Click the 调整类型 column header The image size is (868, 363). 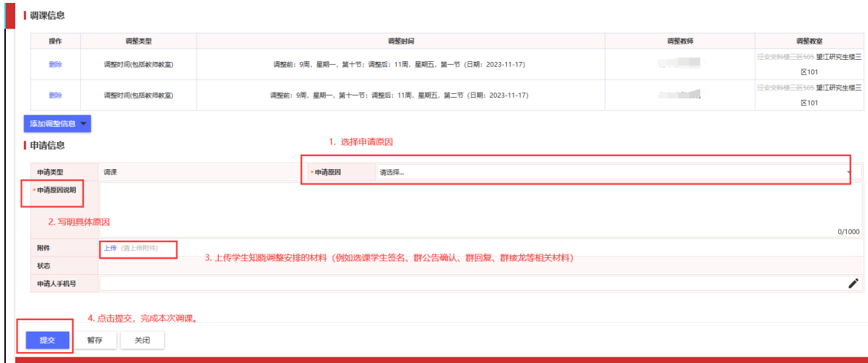coord(139,41)
